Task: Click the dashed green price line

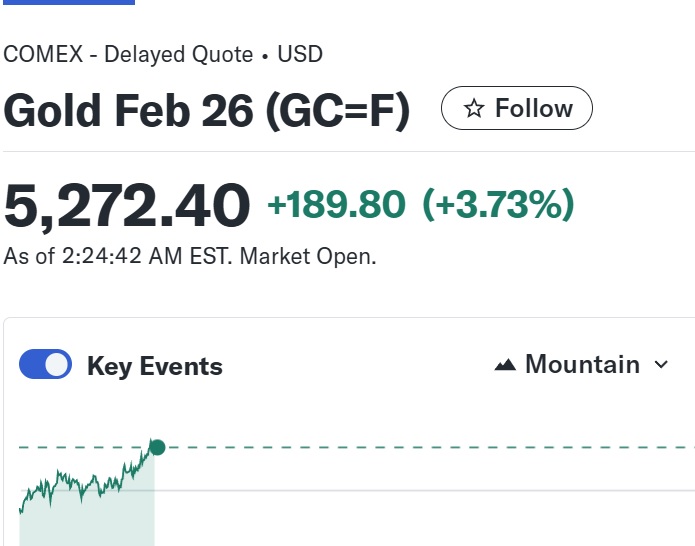Action: tap(420, 447)
